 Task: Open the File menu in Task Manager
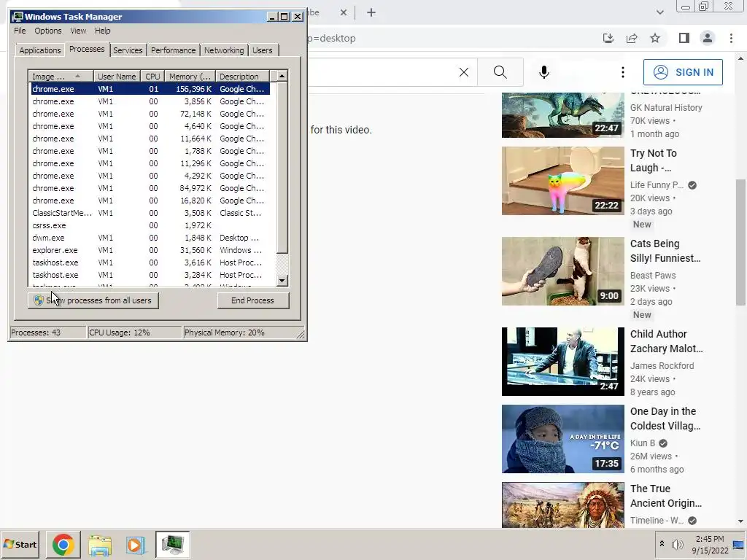tap(20, 31)
